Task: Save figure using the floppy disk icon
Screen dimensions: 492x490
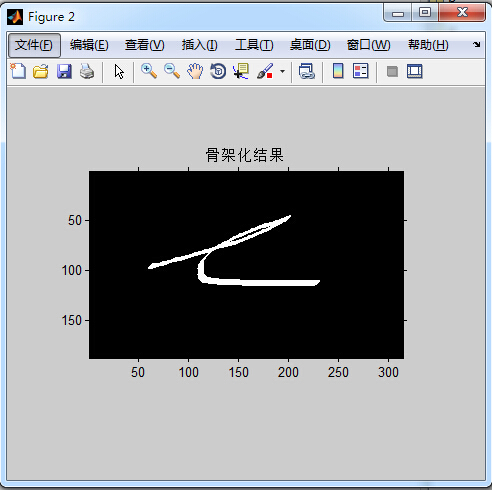Action: point(64,71)
